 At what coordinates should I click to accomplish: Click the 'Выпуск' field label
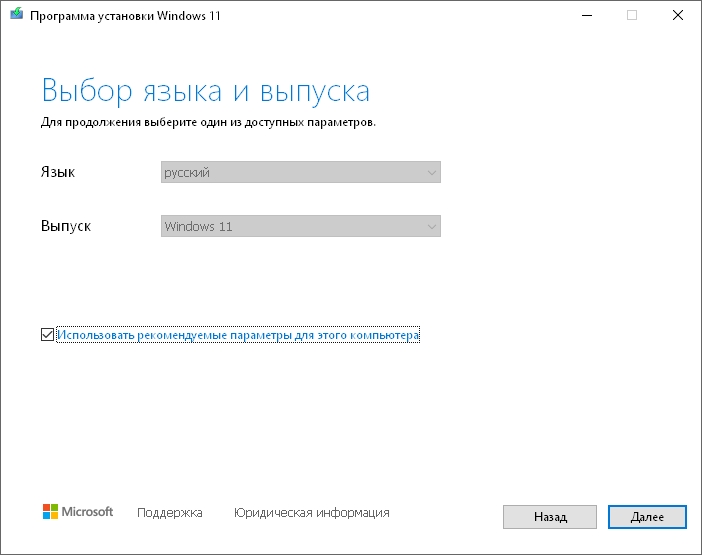point(66,226)
